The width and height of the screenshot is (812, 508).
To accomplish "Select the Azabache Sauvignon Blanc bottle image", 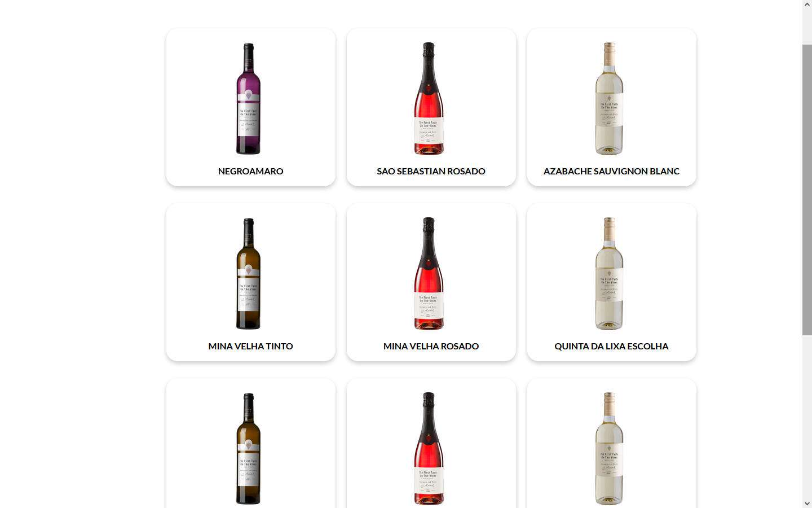I will point(609,99).
